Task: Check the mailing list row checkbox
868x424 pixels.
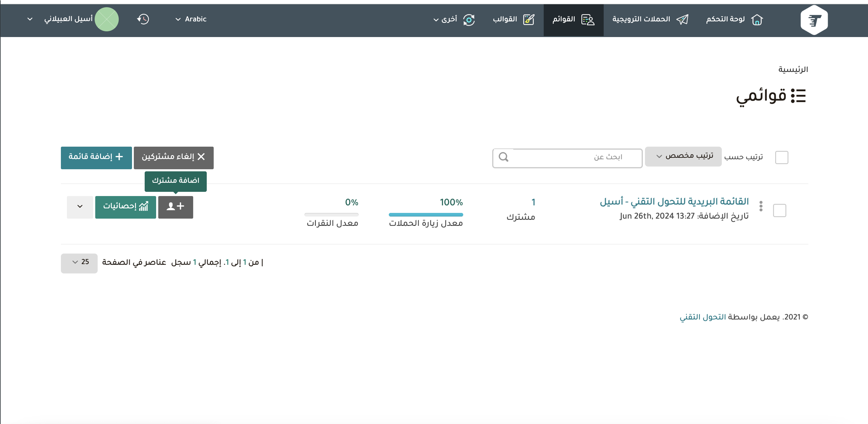Action: click(779, 210)
